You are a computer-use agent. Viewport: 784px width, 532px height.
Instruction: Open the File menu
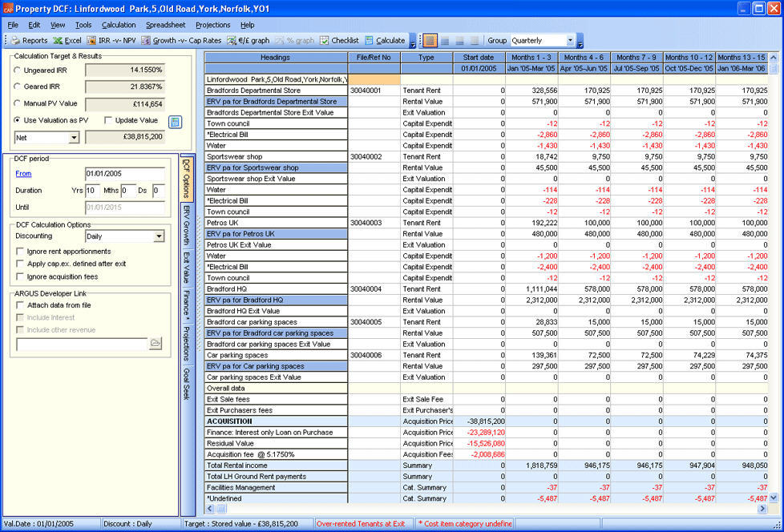(x=13, y=25)
